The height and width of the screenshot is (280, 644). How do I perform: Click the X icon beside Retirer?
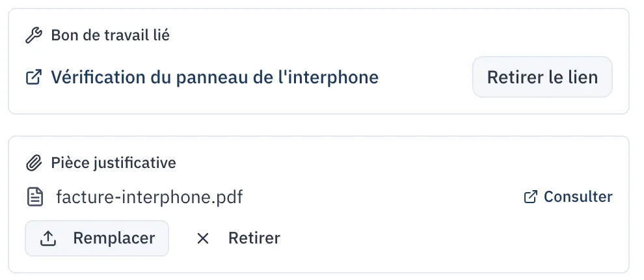pos(203,238)
